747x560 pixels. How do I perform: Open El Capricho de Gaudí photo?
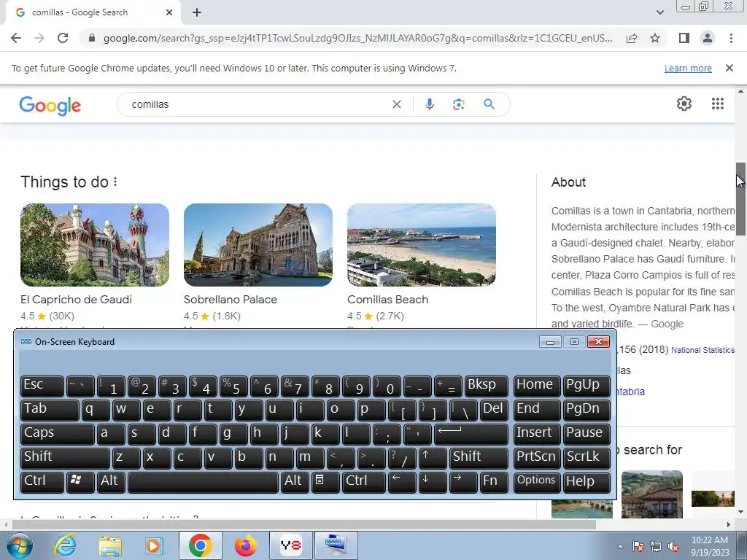tap(95, 245)
